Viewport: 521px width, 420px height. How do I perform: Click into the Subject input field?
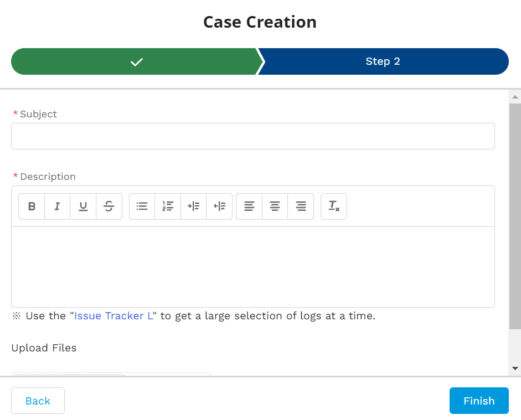252,136
